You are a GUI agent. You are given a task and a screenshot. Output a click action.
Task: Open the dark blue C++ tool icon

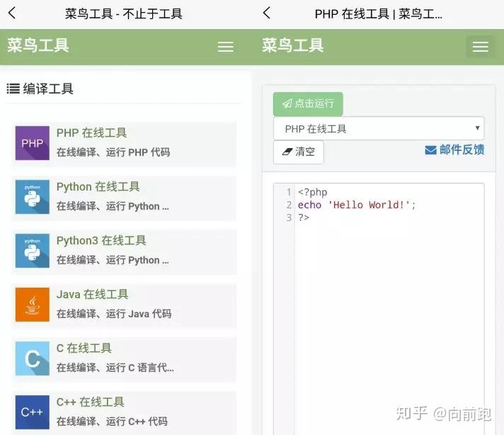point(33,412)
